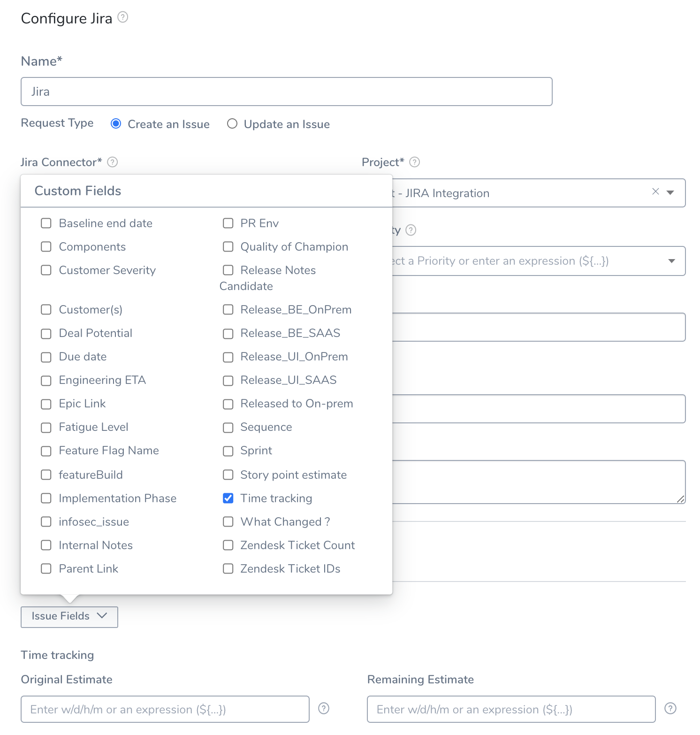The height and width of the screenshot is (735, 700).
Task: Select the Create an Issue radio button
Action: pos(116,124)
